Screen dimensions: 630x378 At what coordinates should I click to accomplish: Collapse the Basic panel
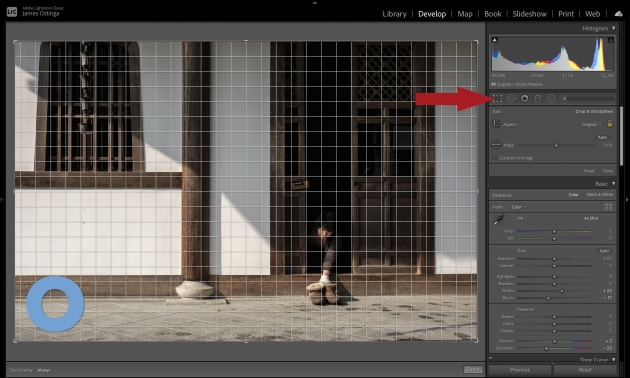click(614, 184)
